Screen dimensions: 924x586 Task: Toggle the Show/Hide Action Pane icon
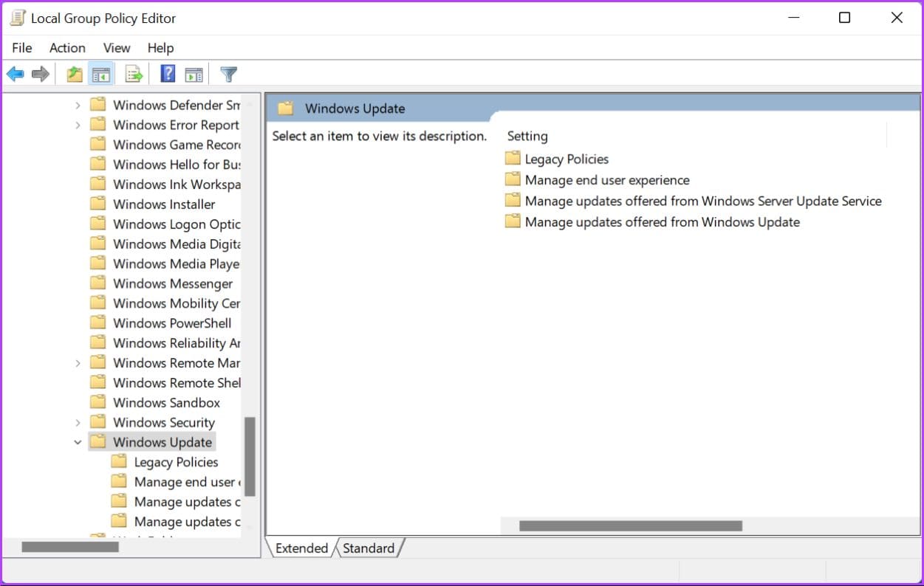(x=194, y=74)
